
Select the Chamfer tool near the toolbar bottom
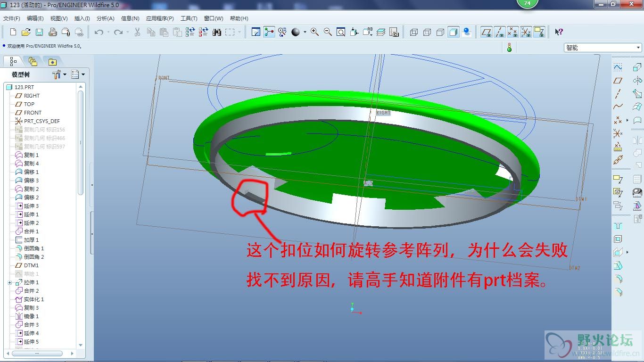pos(618,292)
